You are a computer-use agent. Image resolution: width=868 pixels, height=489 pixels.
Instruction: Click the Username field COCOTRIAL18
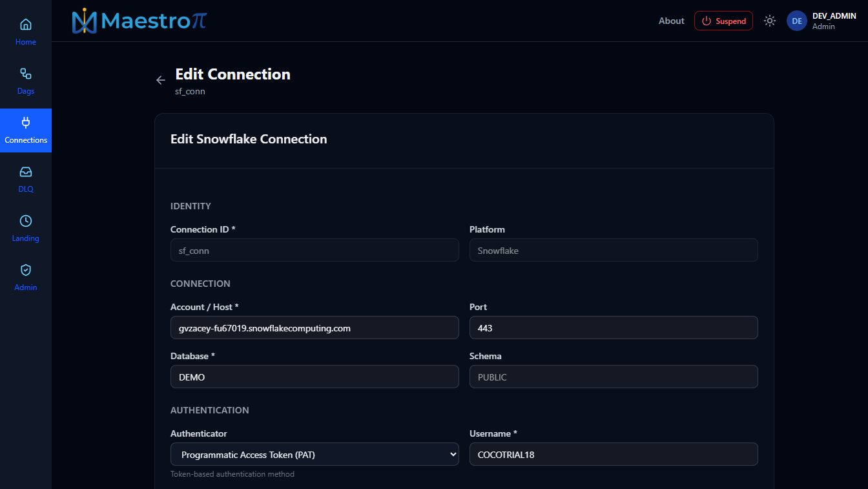point(614,454)
